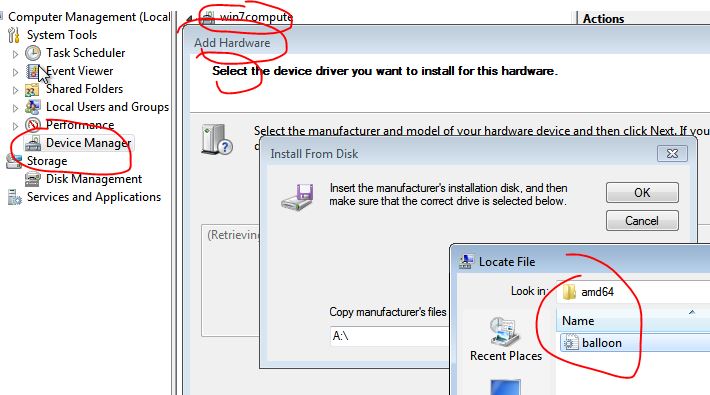Image resolution: width=710 pixels, height=395 pixels.
Task: Expand the Performance node
Action: click(15, 125)
